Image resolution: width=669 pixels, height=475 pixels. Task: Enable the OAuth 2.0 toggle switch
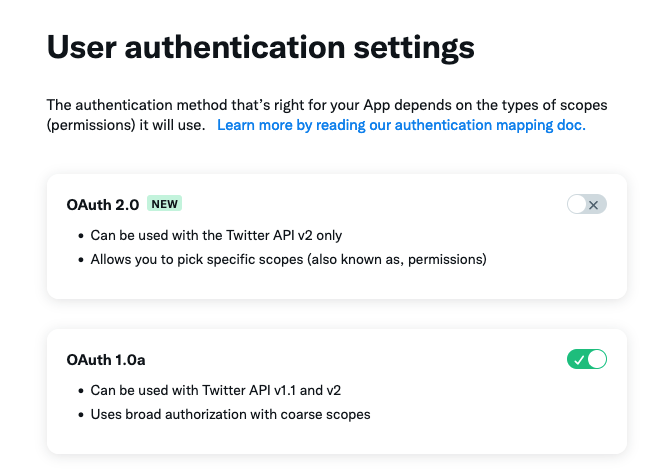(x=587, y=204)
